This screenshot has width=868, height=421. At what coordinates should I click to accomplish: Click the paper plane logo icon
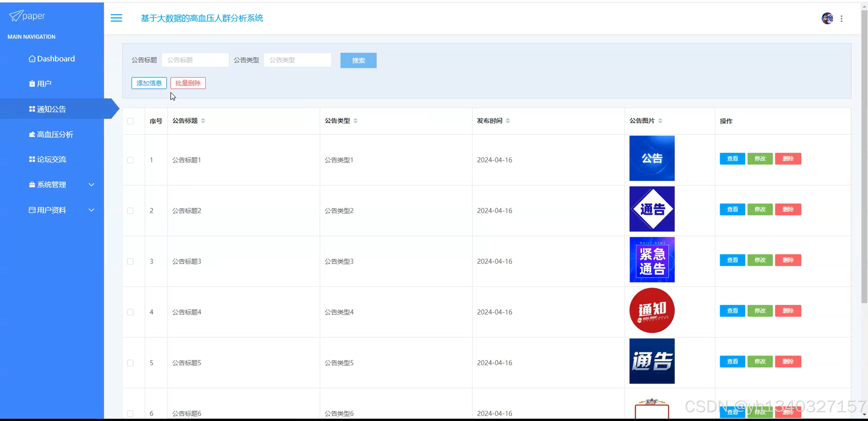tap(16, 16)
